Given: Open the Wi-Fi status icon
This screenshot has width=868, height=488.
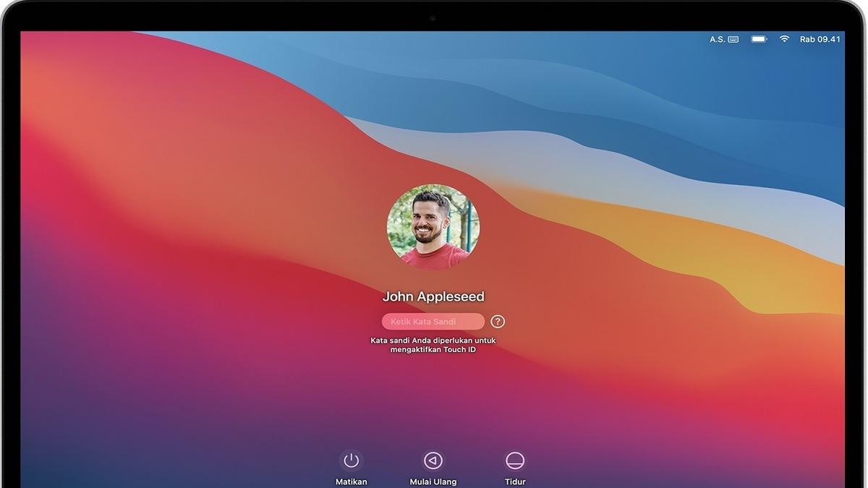Looking at the screenshot, I should click(784, 39).
